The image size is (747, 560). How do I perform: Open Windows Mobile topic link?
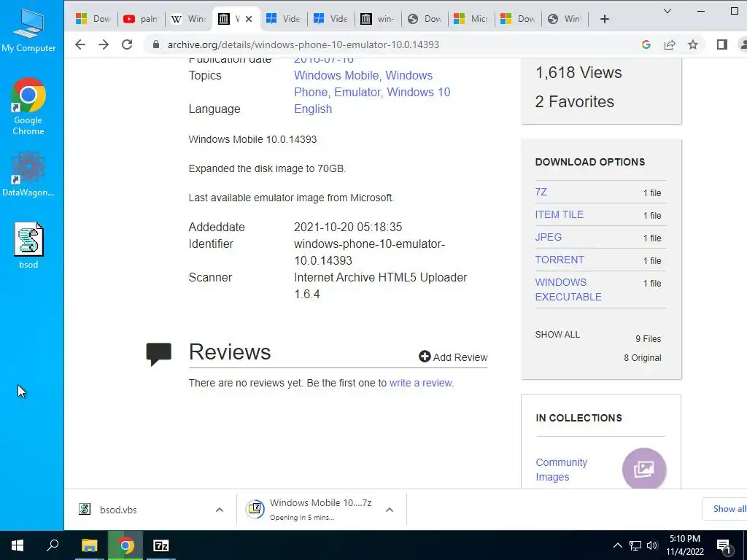[x=336, y=76]
